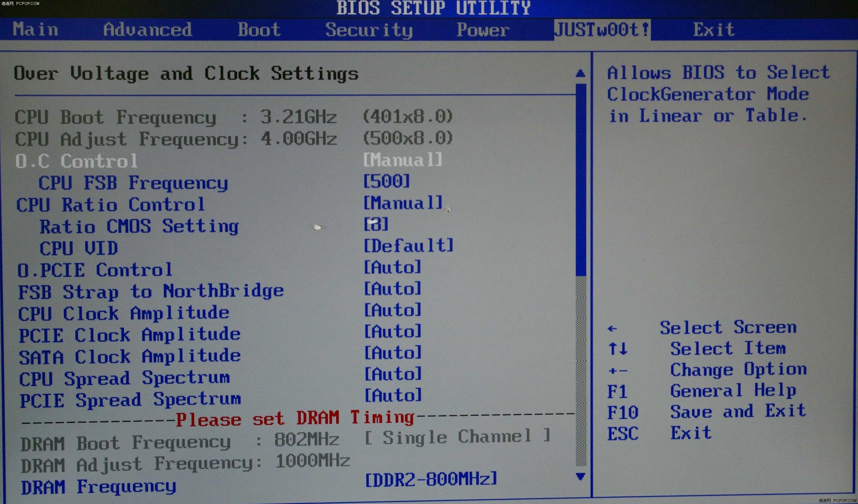The height and width of the screenshot is (504, 858).
Task: Edit the CPU FSB Frequency value 500
Action: tap(387, 181)
